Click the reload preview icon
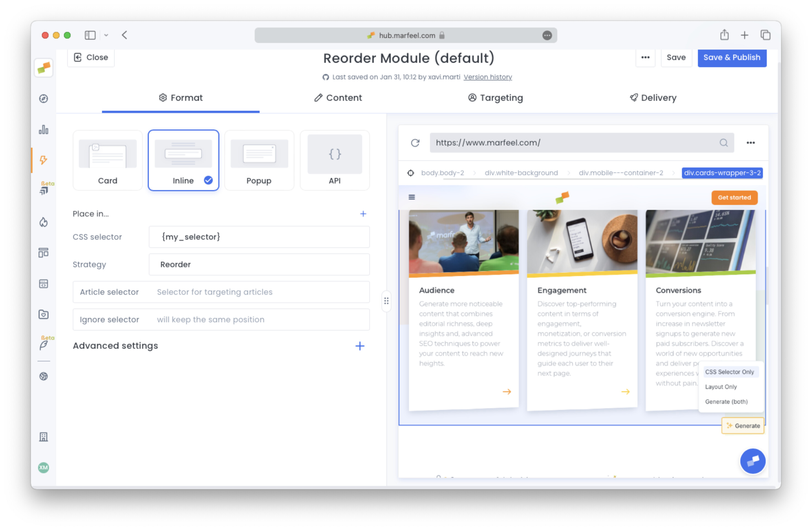 coord(415,143)
